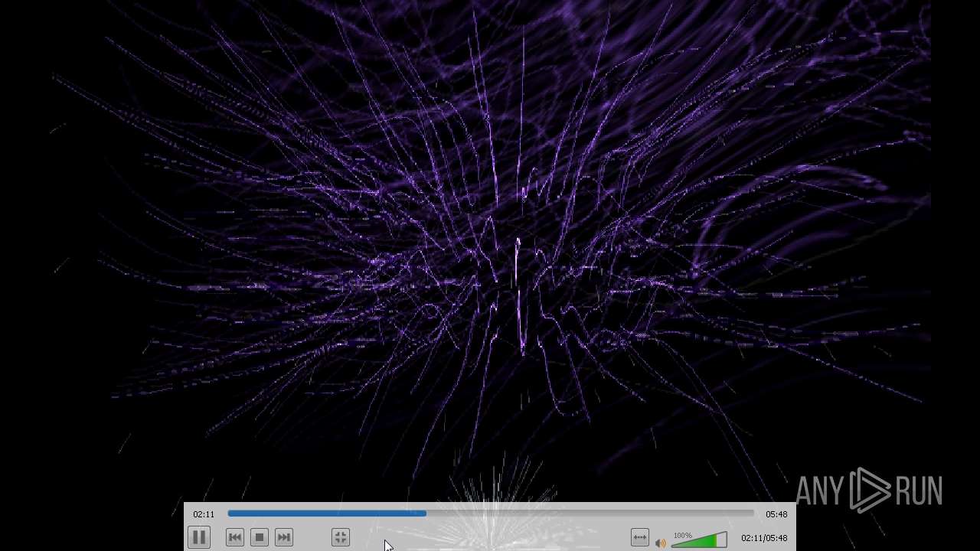This screenshot has height=551, width=980.
Task: Toggle the 02:11/05:48 time display
Action: point(764,538)
